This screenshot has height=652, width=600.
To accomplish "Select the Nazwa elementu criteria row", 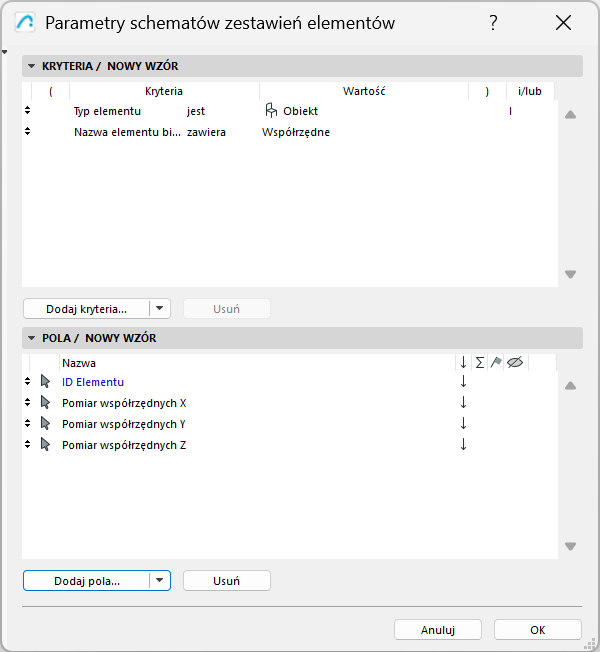I will [x=128, y=132].
